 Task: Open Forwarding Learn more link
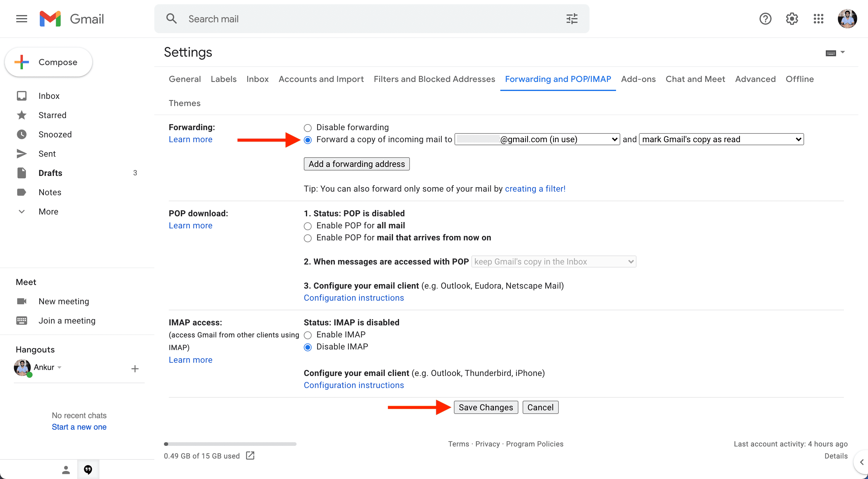coord(190,139)
